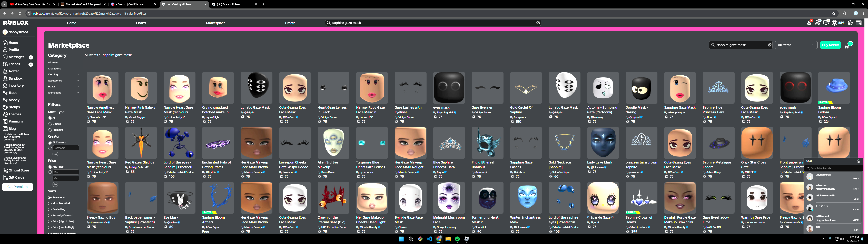
Task: Open Inventory from the left sidebar
Action: pyautogui.click(x=16, y=86)
